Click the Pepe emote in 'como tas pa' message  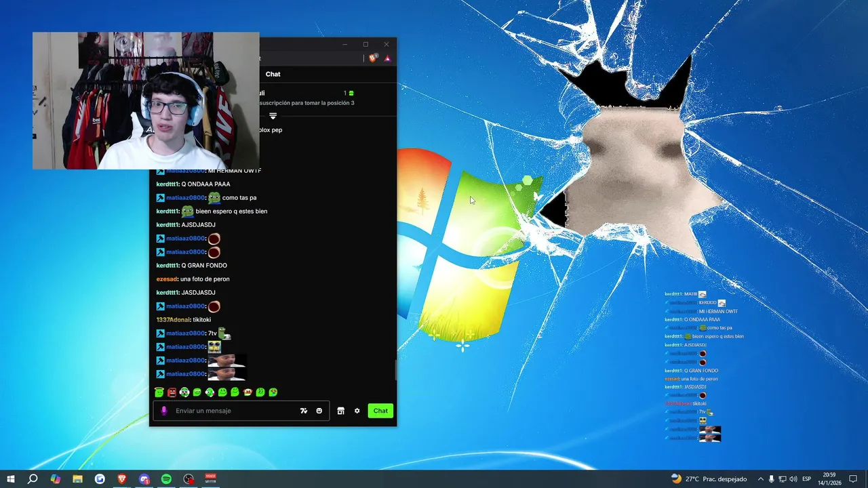tap(214, 197)
